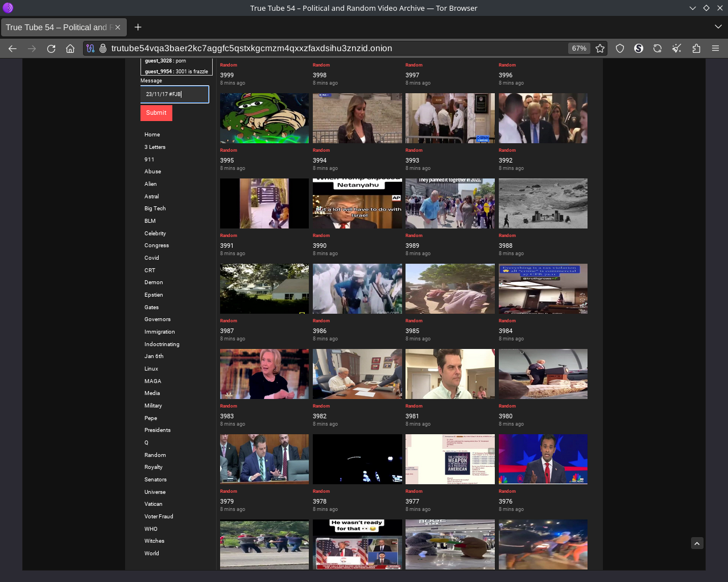
Task: Open the Congress category
Action: pos(156,246)
